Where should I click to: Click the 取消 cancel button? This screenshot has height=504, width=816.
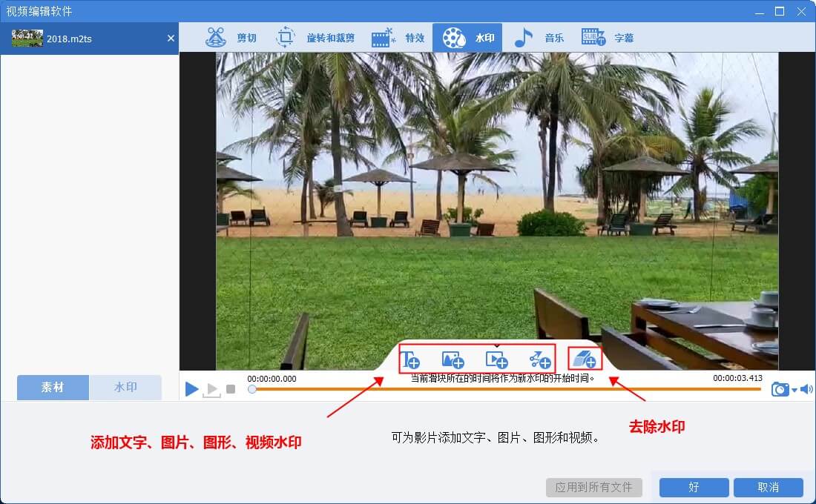pyautogui.click(x=768, y=488)
